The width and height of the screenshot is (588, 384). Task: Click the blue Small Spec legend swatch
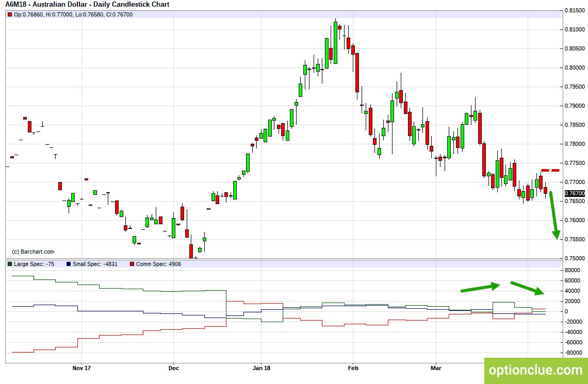[x=69, y=264]
